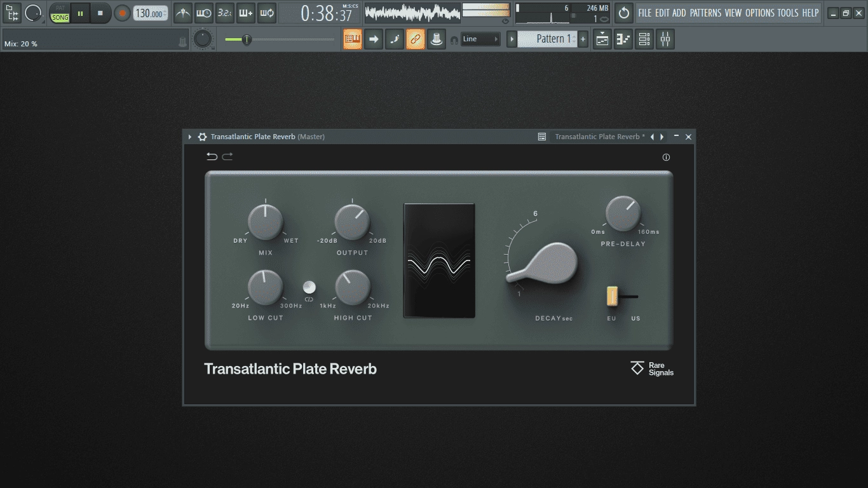Toggle typing keyboard to piano icon
Viewport: 868px width, 488px height.
pyautogui.click(x=353, y=39)
